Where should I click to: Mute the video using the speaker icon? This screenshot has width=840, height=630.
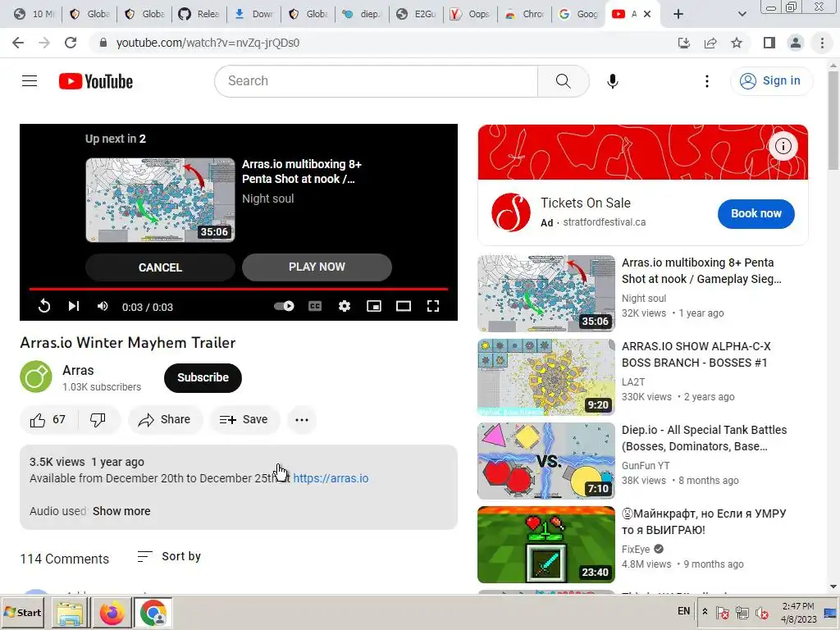click(103, 306)
